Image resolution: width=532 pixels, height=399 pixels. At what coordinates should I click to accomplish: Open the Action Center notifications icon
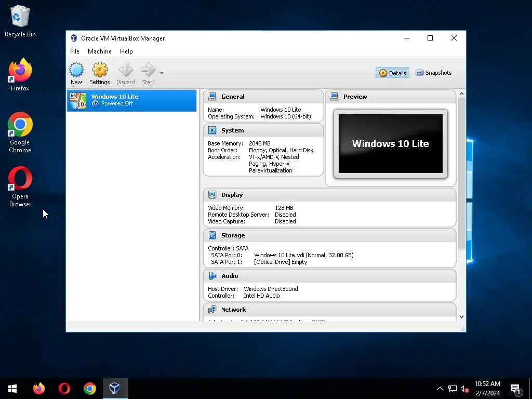tap(515, 389)
